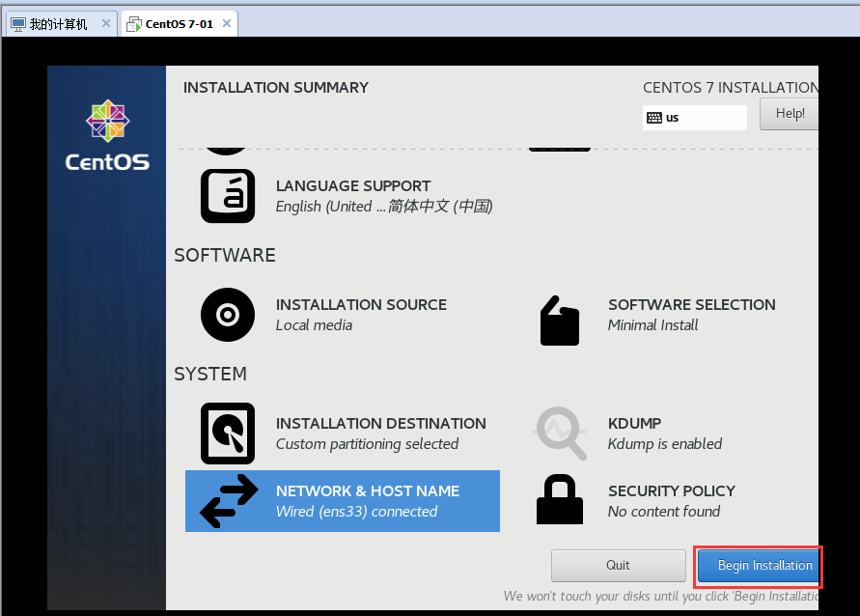Click the CentOS logo in sidebar

click(107, 135)
